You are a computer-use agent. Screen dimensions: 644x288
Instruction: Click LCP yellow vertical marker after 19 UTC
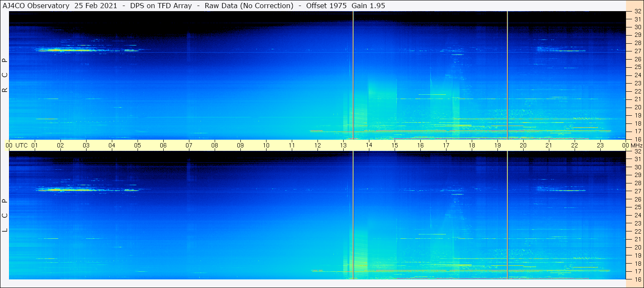coord(507,215)
